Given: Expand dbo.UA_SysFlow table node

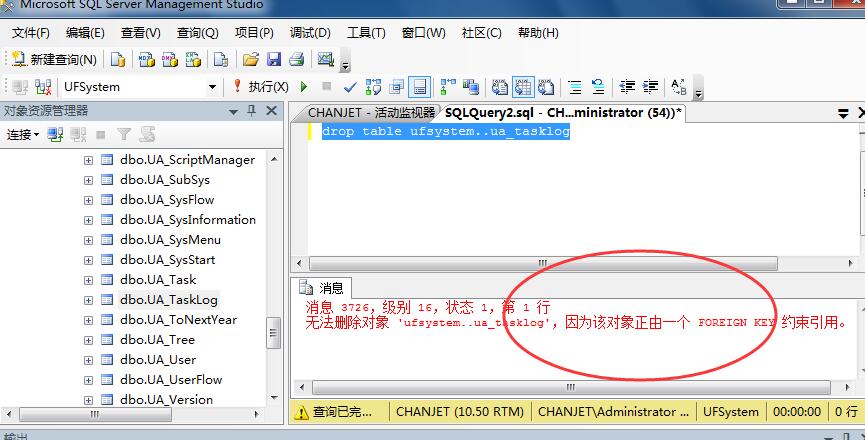Looking at the screenshot, I should click(x=88, y=200).
